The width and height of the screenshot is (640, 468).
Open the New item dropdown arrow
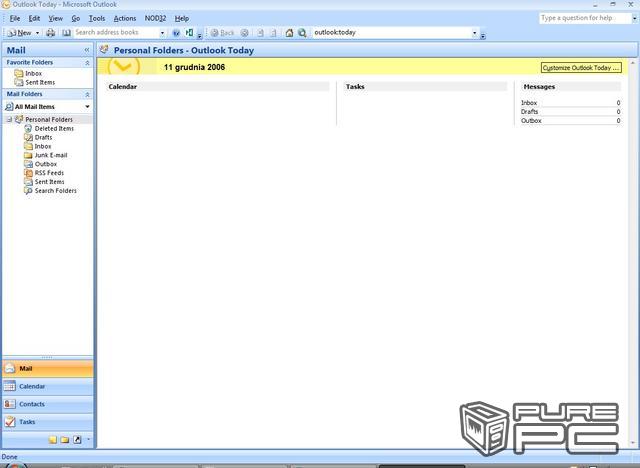pyautogui.click(x=38, y=33)
